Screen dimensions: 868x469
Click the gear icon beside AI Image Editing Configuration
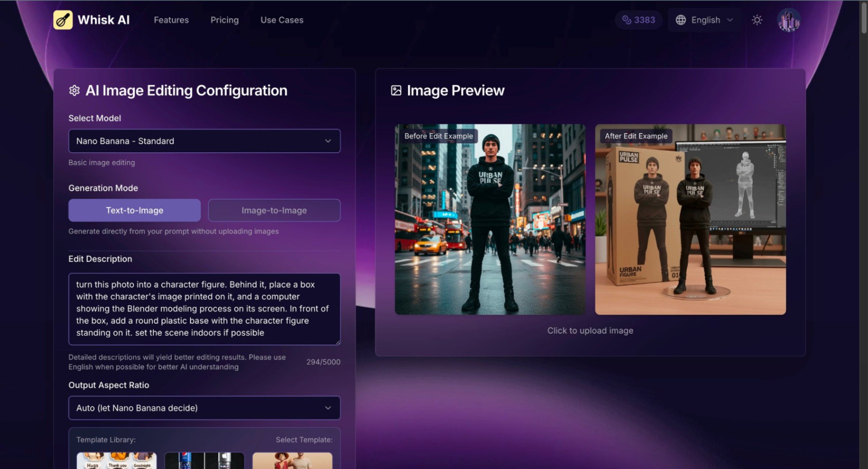coord(74,91)
